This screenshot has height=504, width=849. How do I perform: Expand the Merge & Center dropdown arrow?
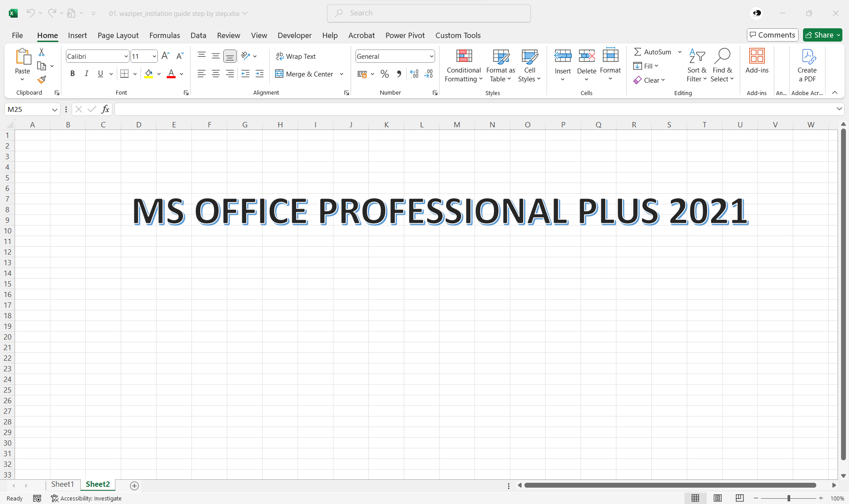(x=341, y=74)
